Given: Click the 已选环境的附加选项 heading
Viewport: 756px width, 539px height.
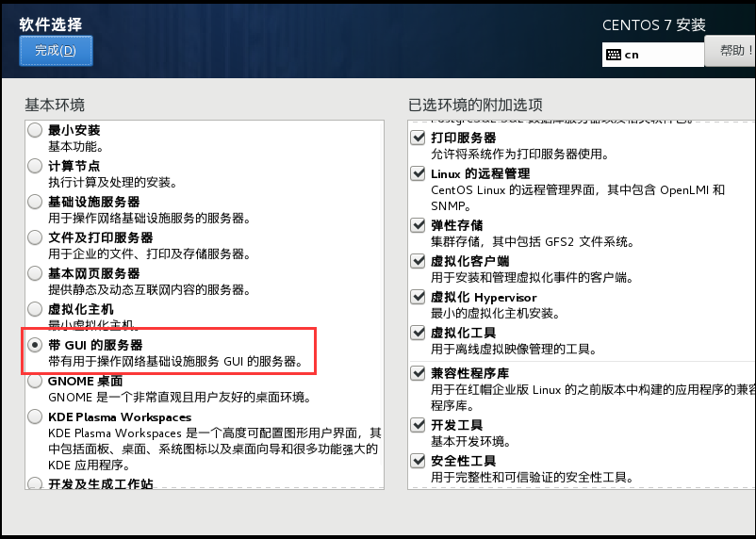Looking at the screenshot, I should 475,105.
